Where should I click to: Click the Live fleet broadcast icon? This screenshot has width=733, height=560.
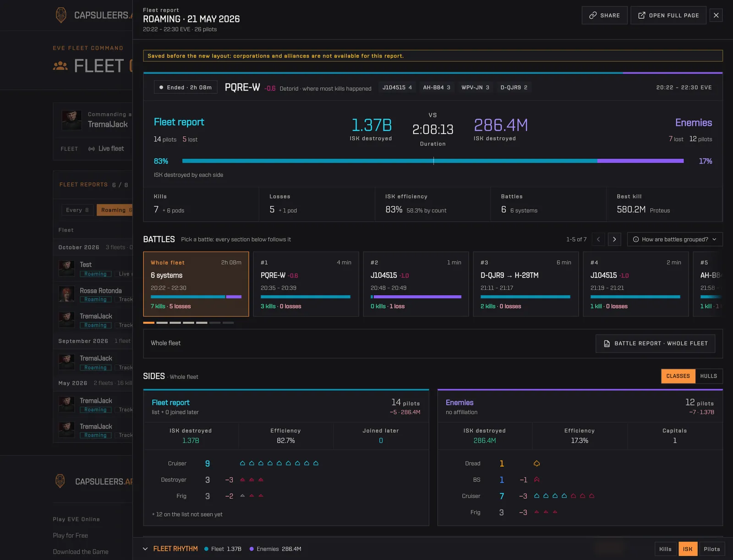pyautogui.click(x=92, y=149)
